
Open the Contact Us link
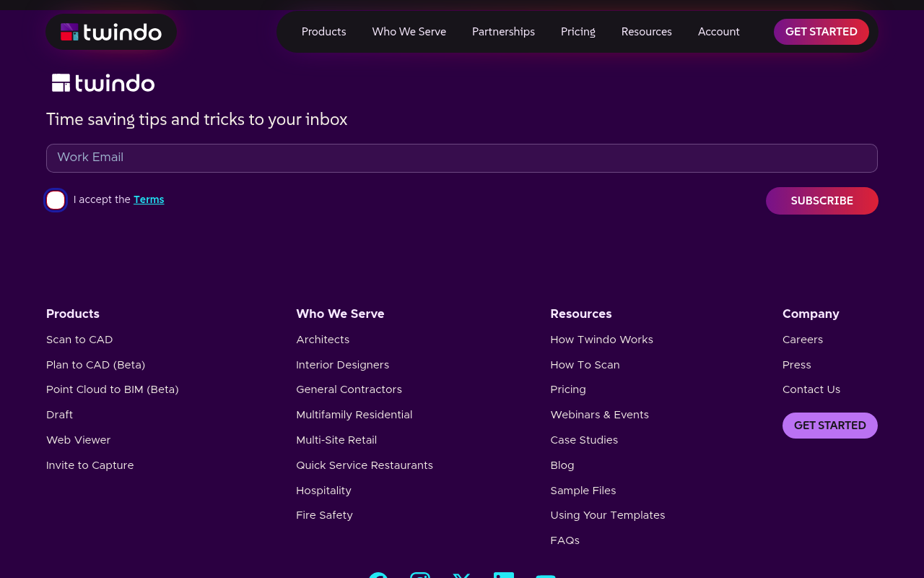[x=811, y=389]
